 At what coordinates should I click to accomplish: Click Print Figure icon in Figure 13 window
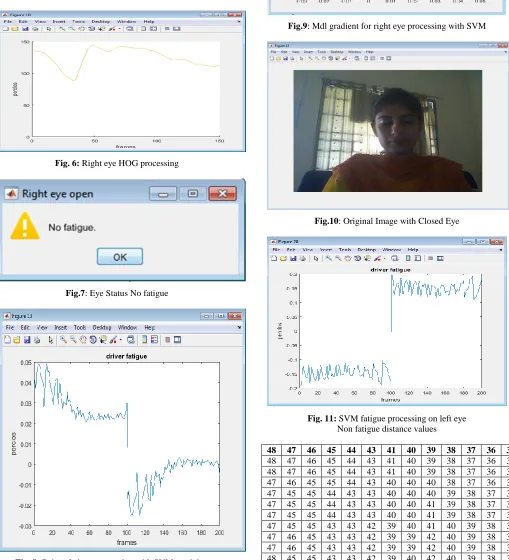pos(37,340)
